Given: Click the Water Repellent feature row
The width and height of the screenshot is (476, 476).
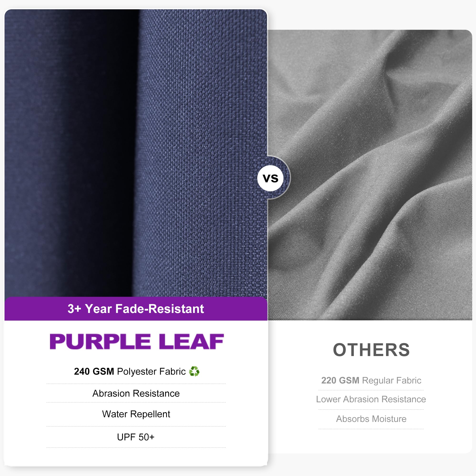Looking at the screenshot, I should (136, 414).
